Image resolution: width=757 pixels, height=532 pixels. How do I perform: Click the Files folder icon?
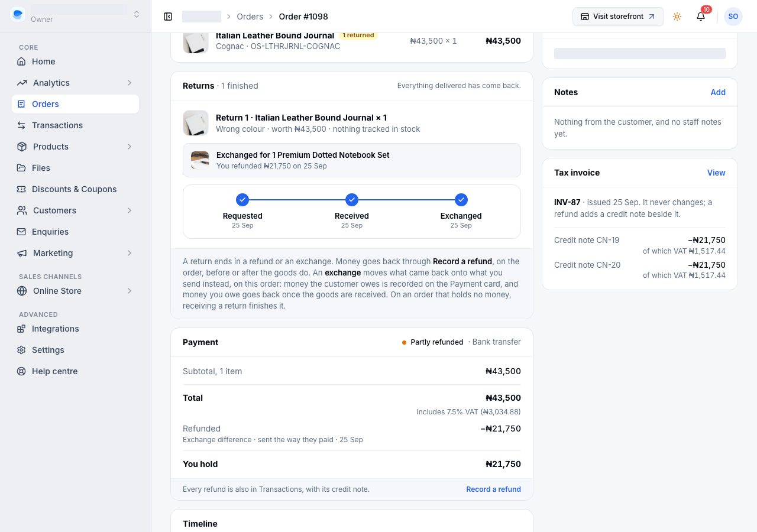point(21,168)
